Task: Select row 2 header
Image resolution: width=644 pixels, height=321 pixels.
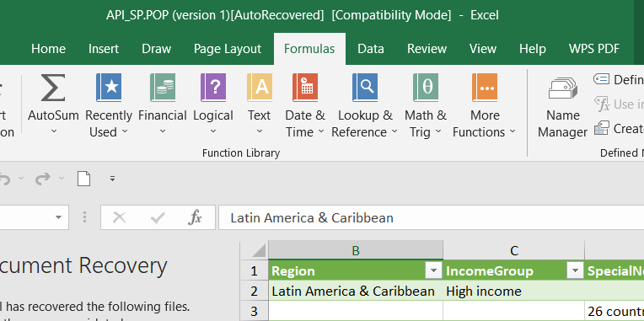Action: coord(254,291)
